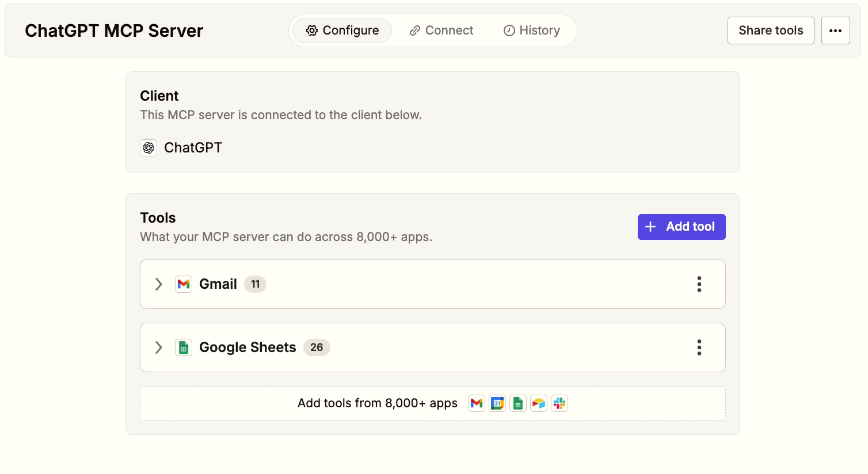Click Google Sheets icon in add-tools strip
This screenshot has width=868, height=474.
pyautogui.click(x=518, y=403)
